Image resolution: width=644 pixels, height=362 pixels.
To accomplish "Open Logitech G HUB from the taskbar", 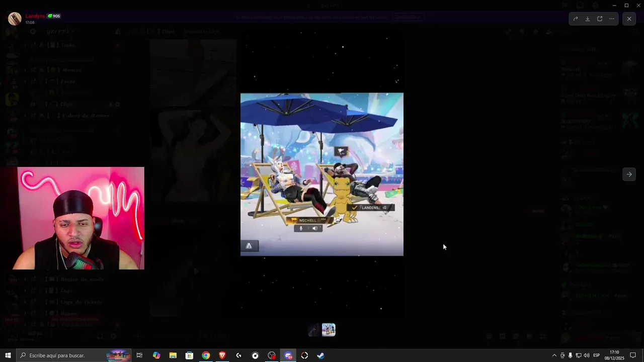I will tap(238, 355).
